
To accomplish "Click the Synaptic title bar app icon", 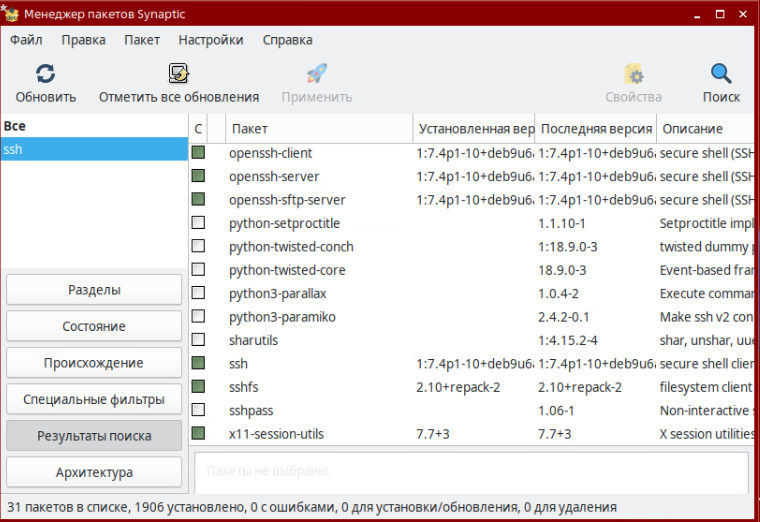I will coord(10,13).
